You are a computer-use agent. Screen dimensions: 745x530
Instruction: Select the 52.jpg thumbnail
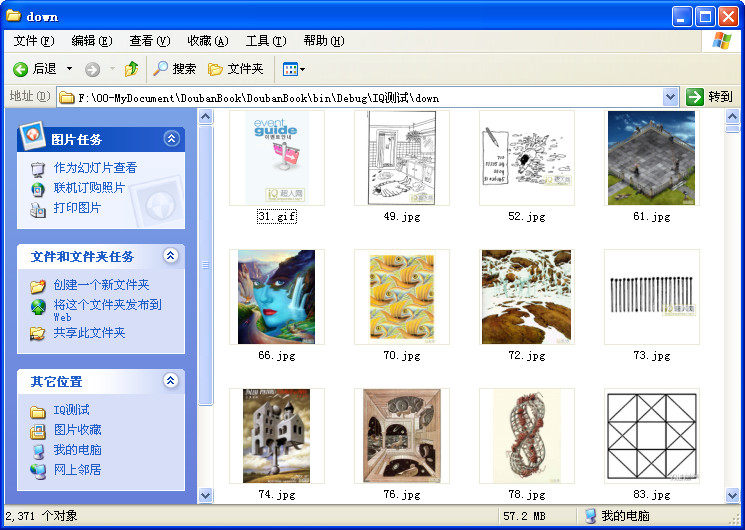coord(527,158)
